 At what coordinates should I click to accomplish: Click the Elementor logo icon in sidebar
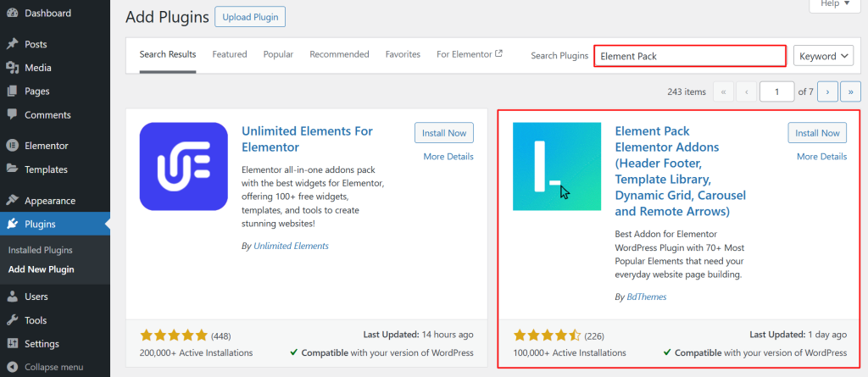click(12, 146)
